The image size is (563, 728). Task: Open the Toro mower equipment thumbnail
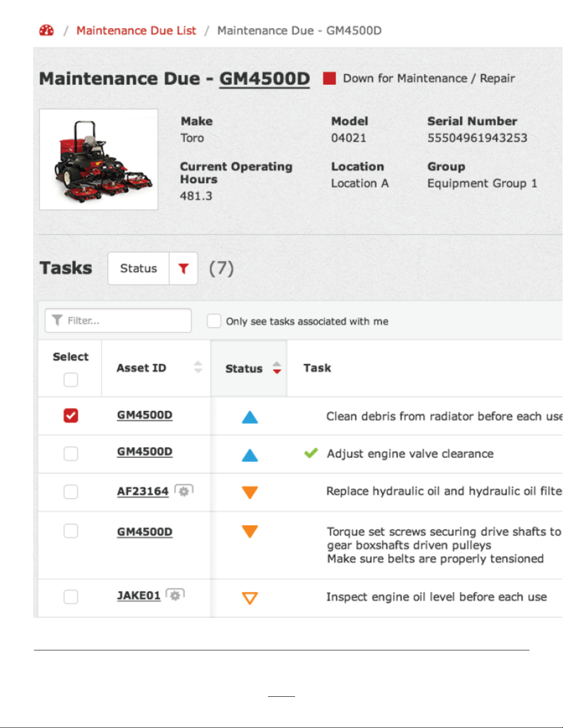pyautogui.click(x=99, y=159)
